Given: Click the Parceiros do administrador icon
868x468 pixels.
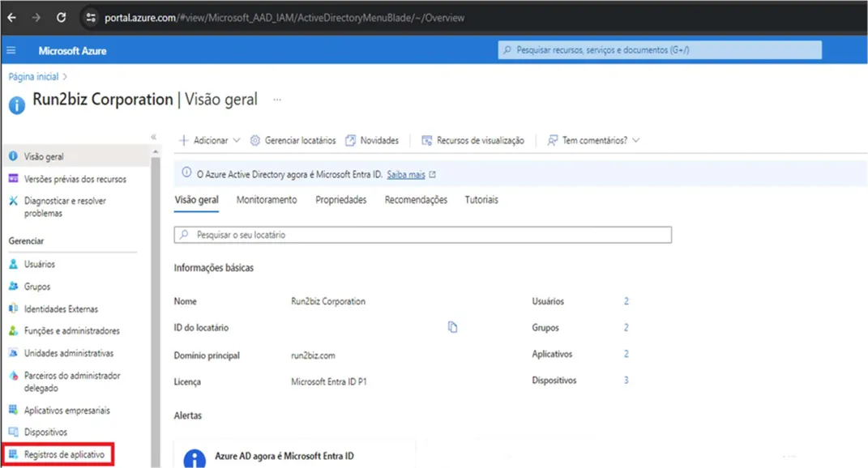Looking at the screenshot, I should 13,375.
